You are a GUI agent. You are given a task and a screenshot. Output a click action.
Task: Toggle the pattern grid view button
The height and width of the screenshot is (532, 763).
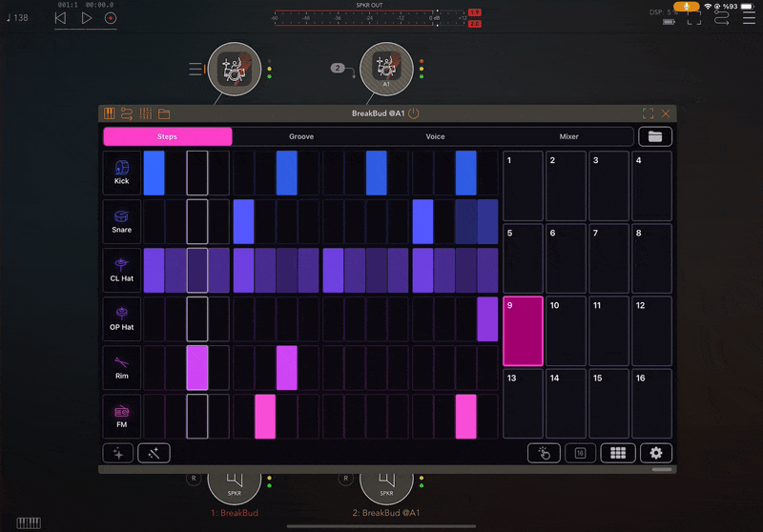(x=618, y=453)
